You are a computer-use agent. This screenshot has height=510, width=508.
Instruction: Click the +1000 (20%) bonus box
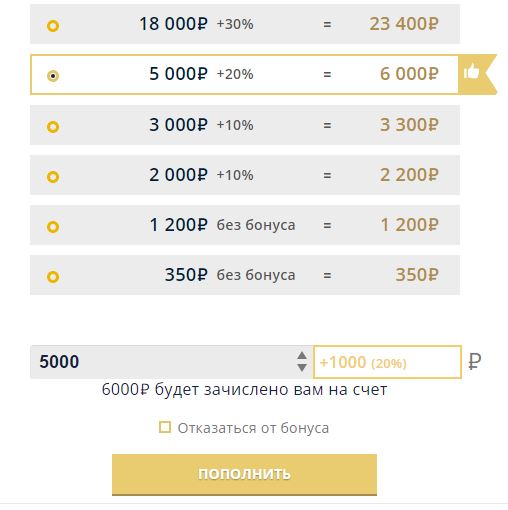pyautogui.click(x=387, y=362)
